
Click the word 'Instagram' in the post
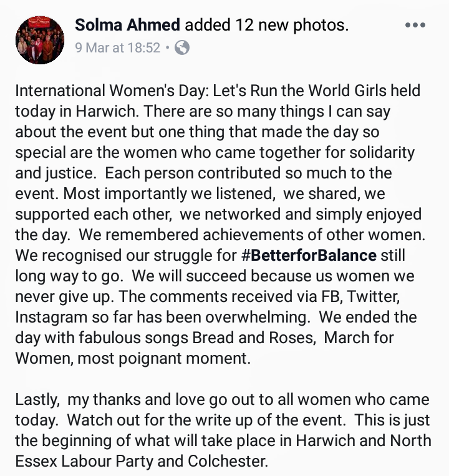click(51, 318)
